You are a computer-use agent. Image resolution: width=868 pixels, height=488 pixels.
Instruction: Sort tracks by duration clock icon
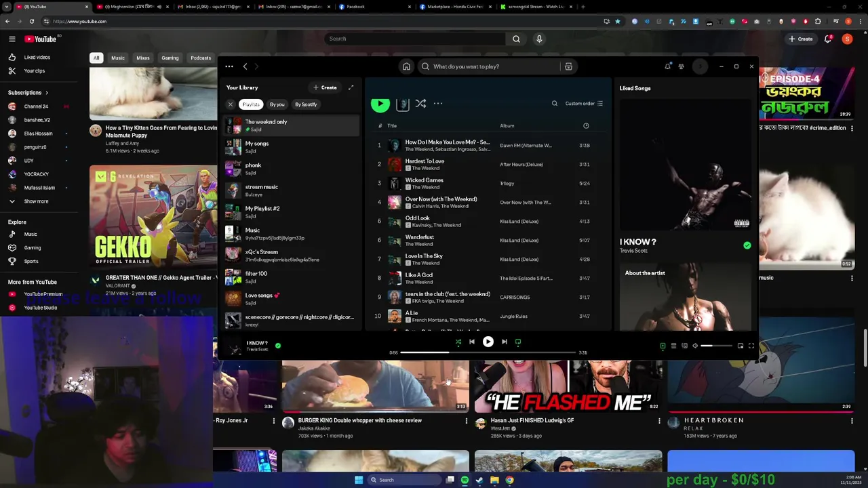[586, 125]
